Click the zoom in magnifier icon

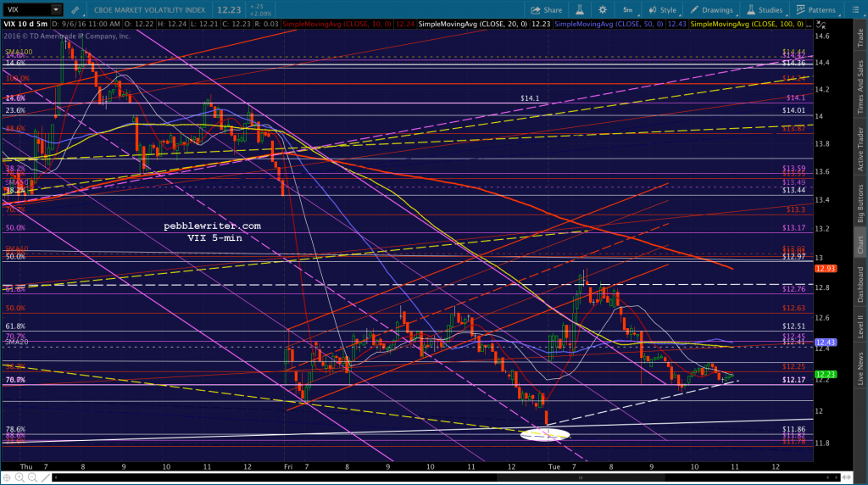pyautogui.click(x=20, y=477)
